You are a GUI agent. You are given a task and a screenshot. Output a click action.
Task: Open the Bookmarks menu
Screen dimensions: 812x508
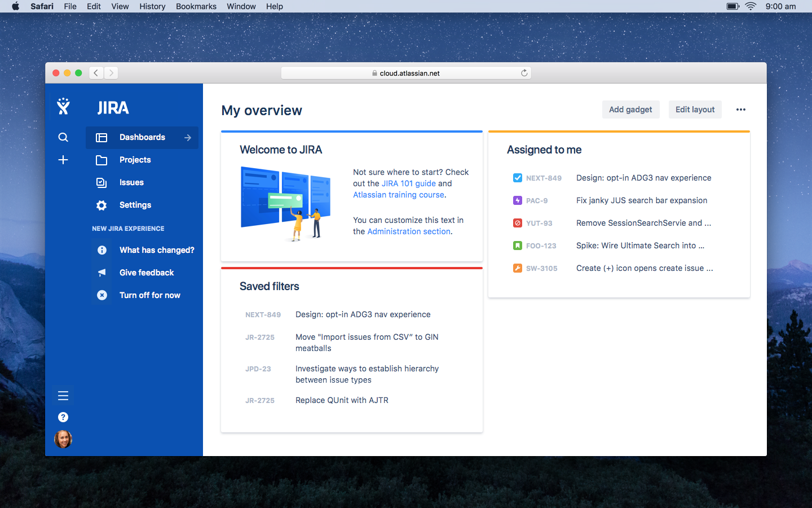196,6
